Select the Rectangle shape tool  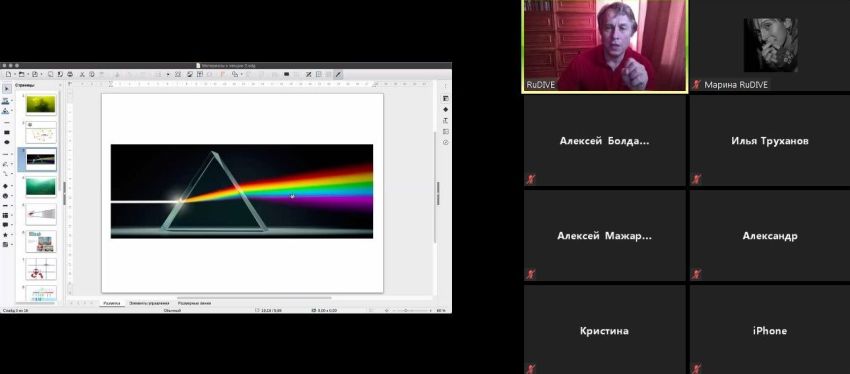pos(7,132)
